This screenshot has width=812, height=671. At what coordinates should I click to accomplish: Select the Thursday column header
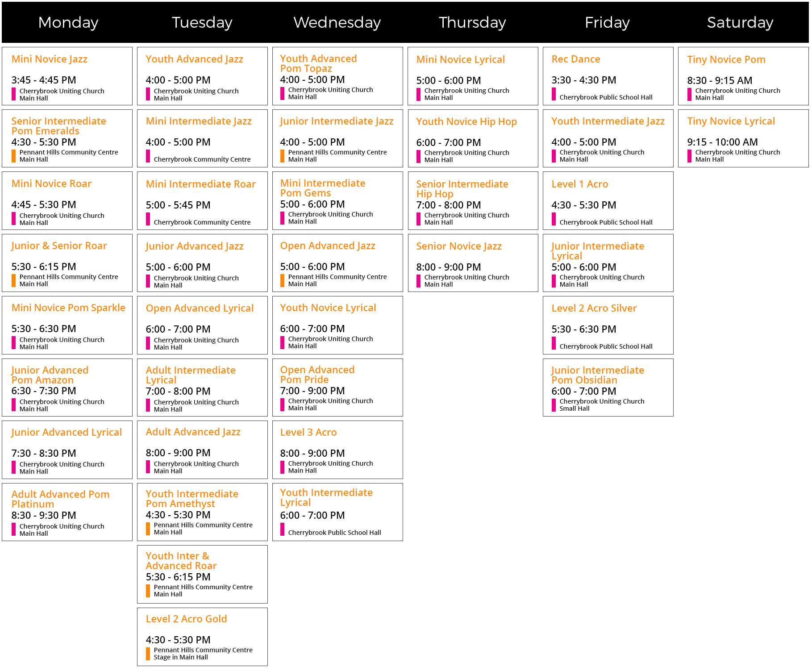[x=472, y=22]
